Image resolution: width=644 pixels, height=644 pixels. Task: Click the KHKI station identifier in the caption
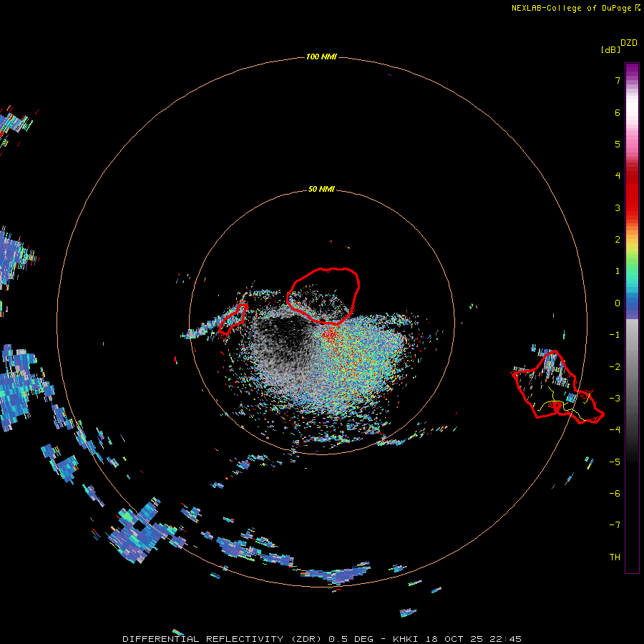[406, 639]
